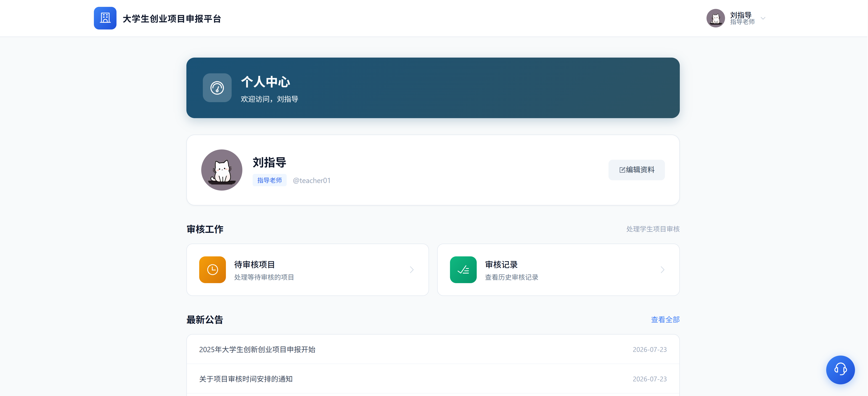Click the edit pencil icon in 编辑资料
This screenshot has height=396, width=868.
622,170
